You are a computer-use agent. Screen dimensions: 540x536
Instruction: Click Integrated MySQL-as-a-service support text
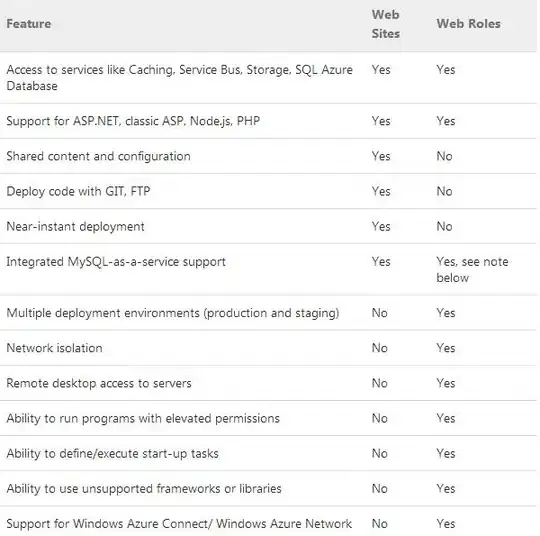point(116,261)
